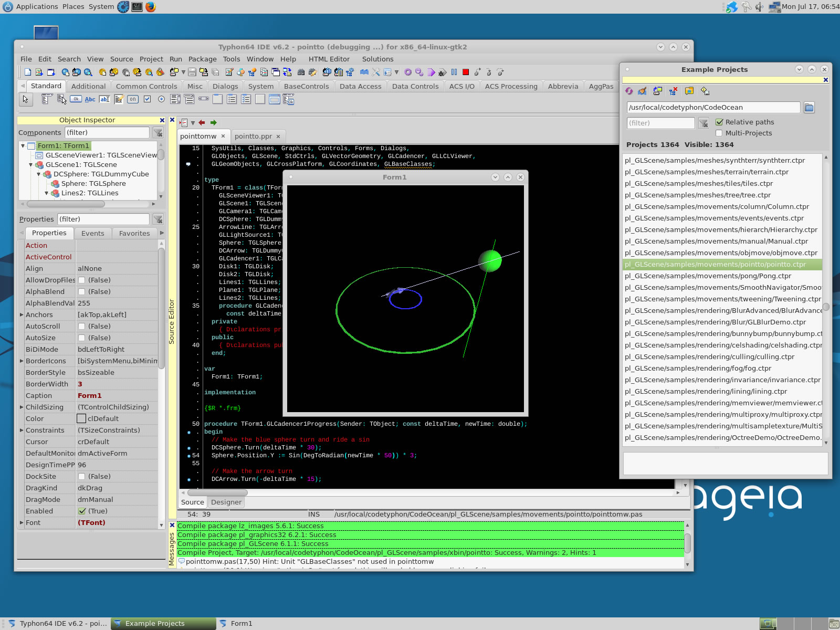Click the New Unit icon in main toolbar
This screenshot has width=840, height=630.
pyautogui.click(x=39, y=72)
